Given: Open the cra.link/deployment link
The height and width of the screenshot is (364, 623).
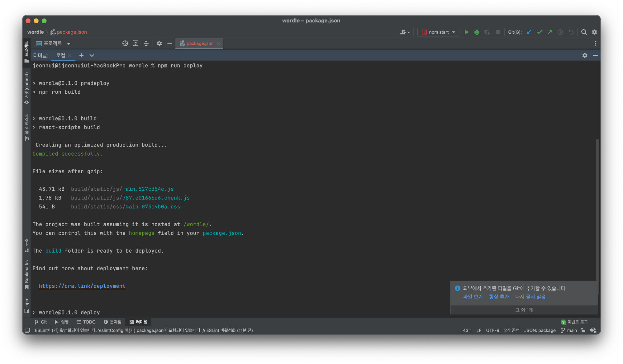Looking at the screenshot, I should (x=82, y=286).
